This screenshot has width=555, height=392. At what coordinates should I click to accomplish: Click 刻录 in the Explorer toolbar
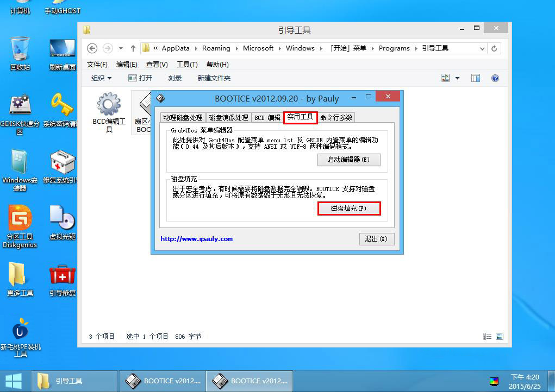[175, 78]
